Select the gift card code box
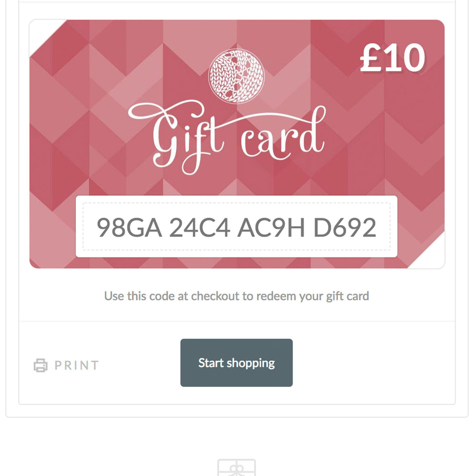Viewport: 476px width, 476px height. (237, 227)
